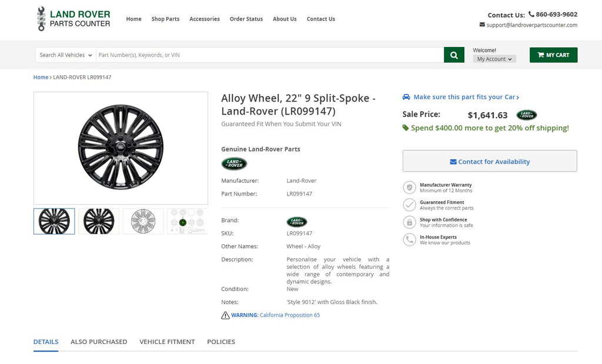Expand the My Account dropdown
This screenshot has width=602, height=364.
point(494,59)
